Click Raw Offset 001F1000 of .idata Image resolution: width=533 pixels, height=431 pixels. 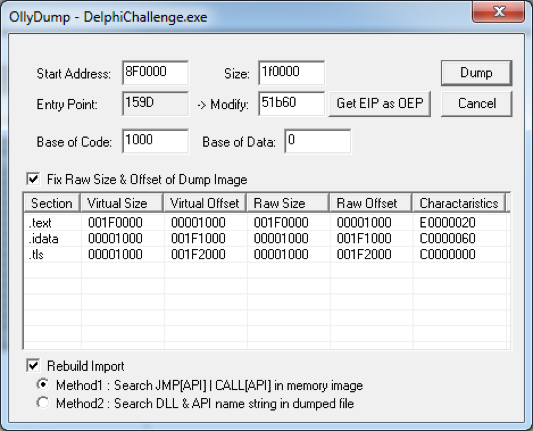point(364,239)
